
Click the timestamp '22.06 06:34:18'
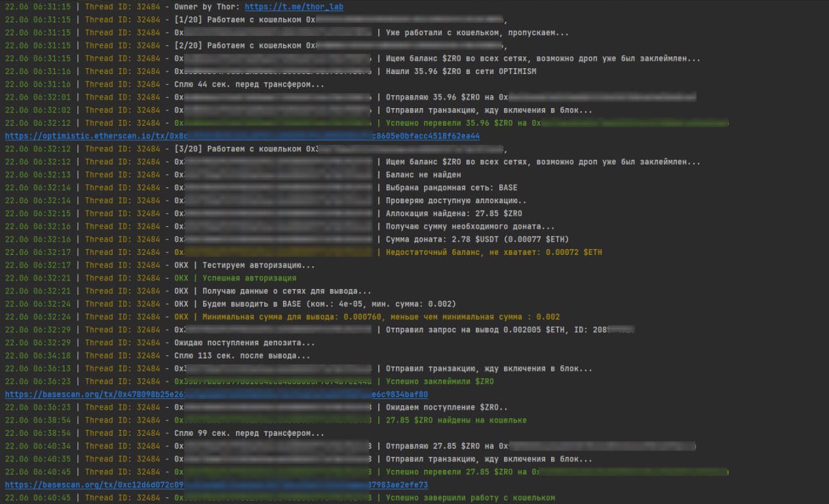click(38, 355)
